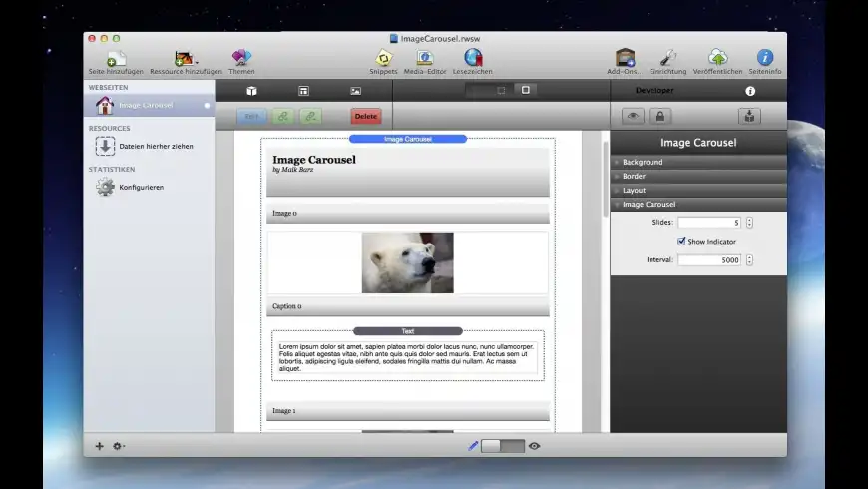Select the dashed outline view toggle
This screenshot has width=868, height=489.
[501, 90]
